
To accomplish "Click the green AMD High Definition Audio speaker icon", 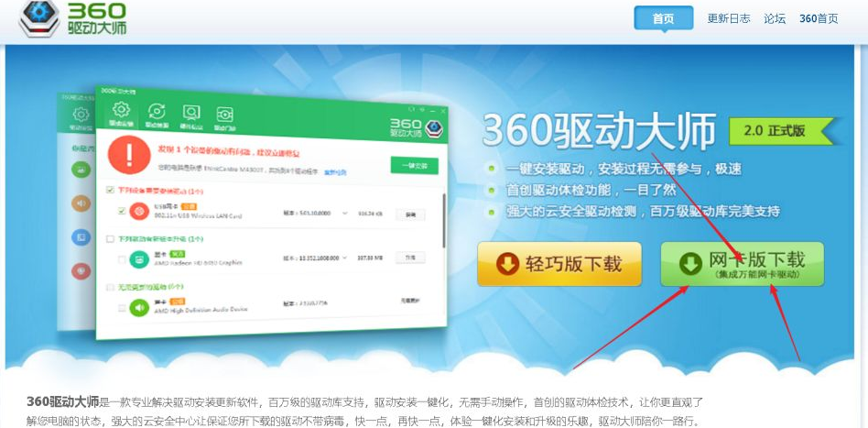I will pos(138,307).
